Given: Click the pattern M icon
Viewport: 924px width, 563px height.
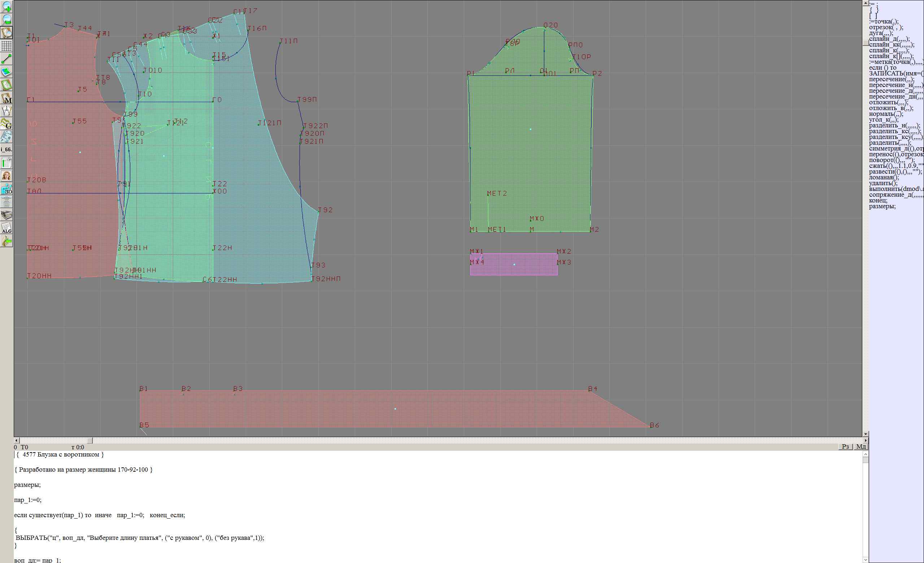Looking at the screenshot, I should click(7, 98).
